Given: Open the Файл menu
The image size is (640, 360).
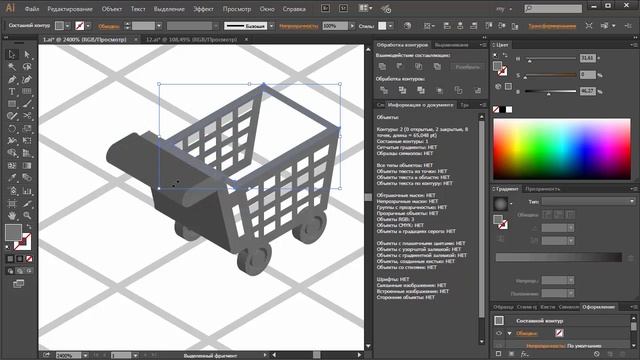Looking at the screenshot, I should click(31, 9).
